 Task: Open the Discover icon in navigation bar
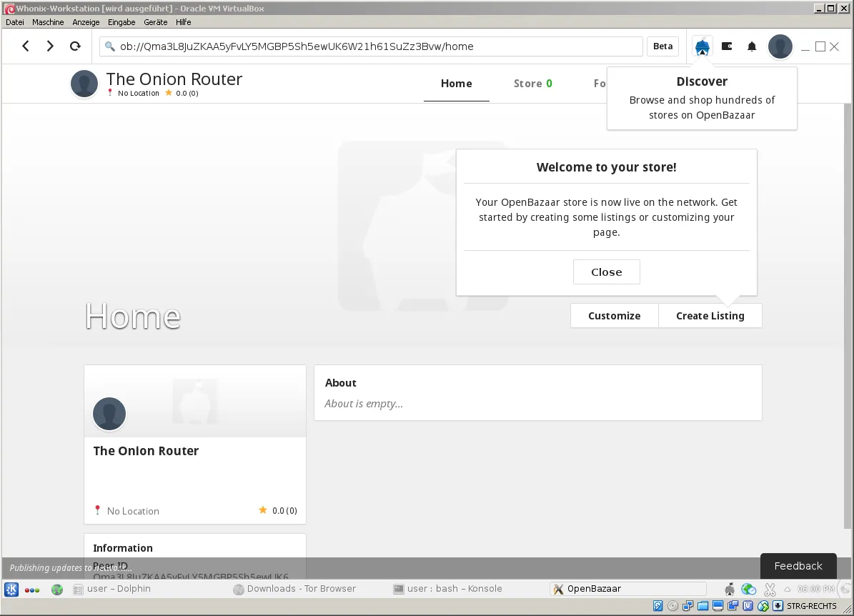tap(702, 46)
